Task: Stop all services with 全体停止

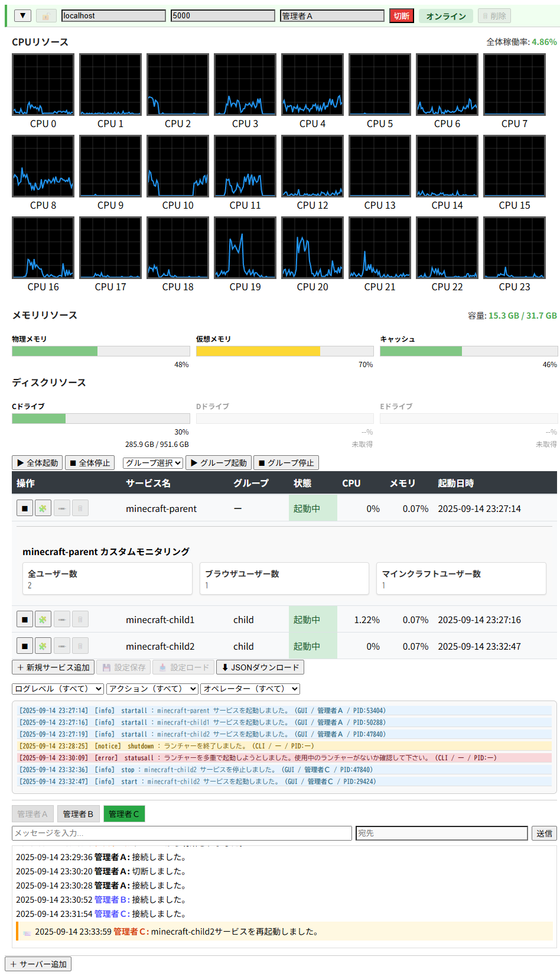Action: (x=89, y=463)
